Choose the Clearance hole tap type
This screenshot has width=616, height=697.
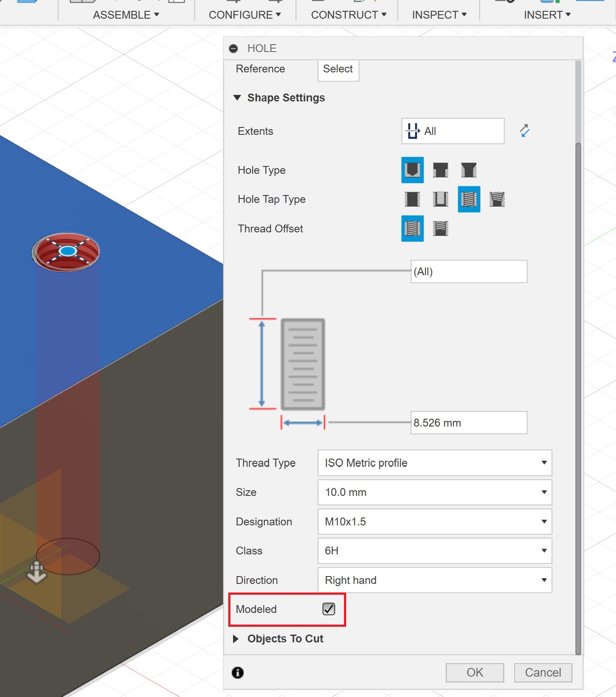pos(441,199)
